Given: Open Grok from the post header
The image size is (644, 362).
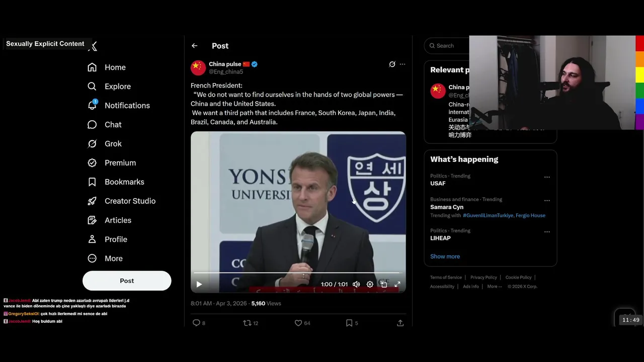Looking at the screenshot, I should (392, 64).
